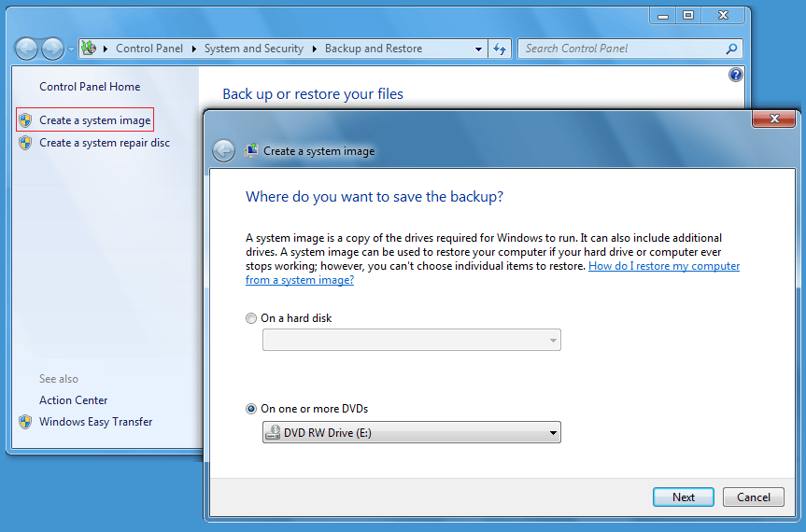Click the Next button

click(683, 497)
